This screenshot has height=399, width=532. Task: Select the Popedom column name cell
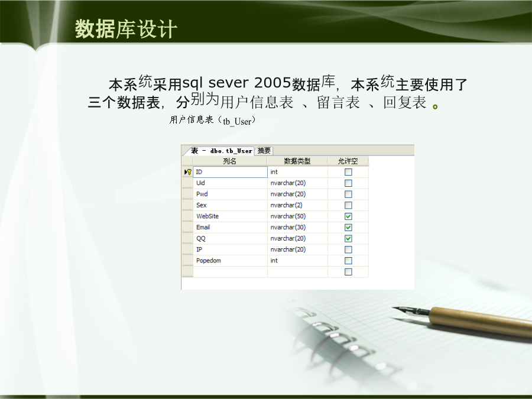pyautogui.click(x=230, y=261)
